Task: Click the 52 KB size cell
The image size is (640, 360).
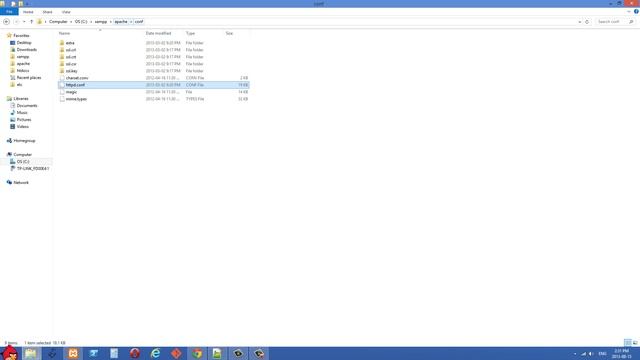Action: [x=243, y=99]
